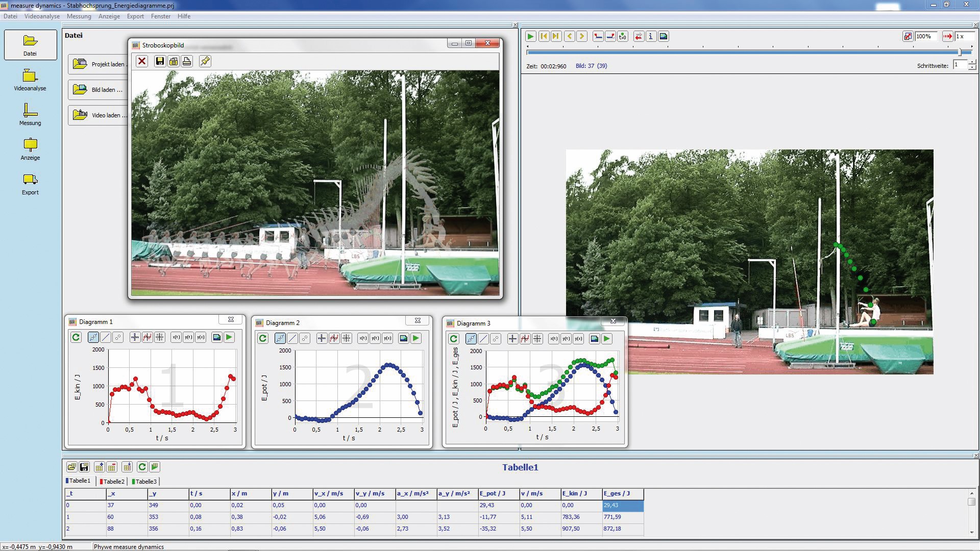Open the Datei sidebar section
980x551 pixels.
point(30,45)
